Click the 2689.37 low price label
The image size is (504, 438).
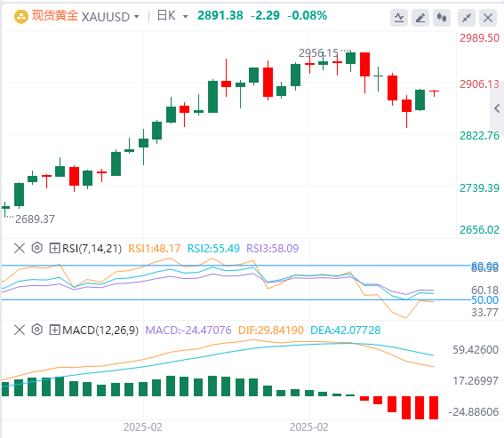tap(35, 219)
